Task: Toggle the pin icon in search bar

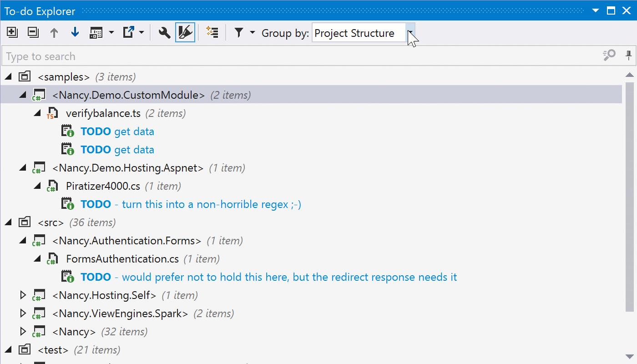Action: pos(629,55)
